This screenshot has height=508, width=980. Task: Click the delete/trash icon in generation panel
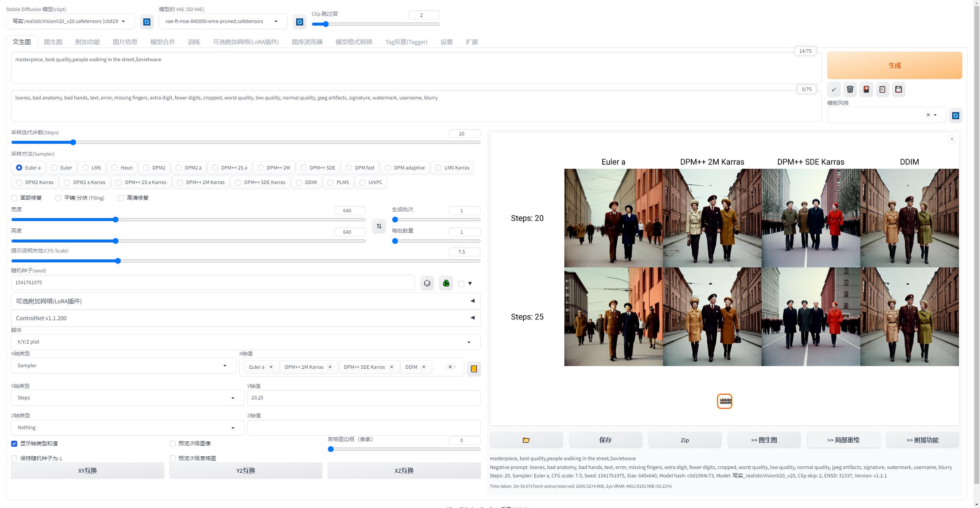[850, 89]
